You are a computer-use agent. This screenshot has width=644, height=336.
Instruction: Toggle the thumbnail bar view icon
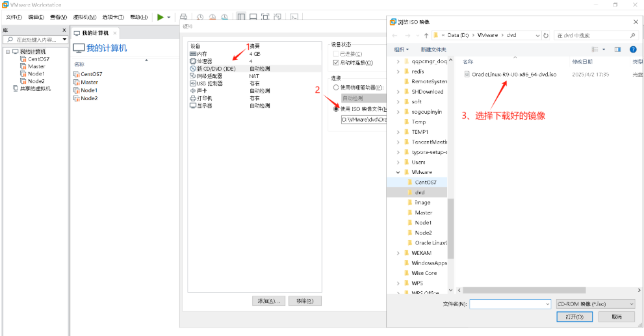pos(253,18)
